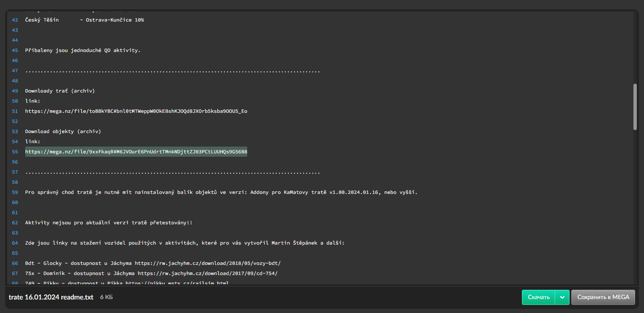644x313 pixels.
Task: Click the text 'Český Těšín'
Action: click(x=42, y=20)
